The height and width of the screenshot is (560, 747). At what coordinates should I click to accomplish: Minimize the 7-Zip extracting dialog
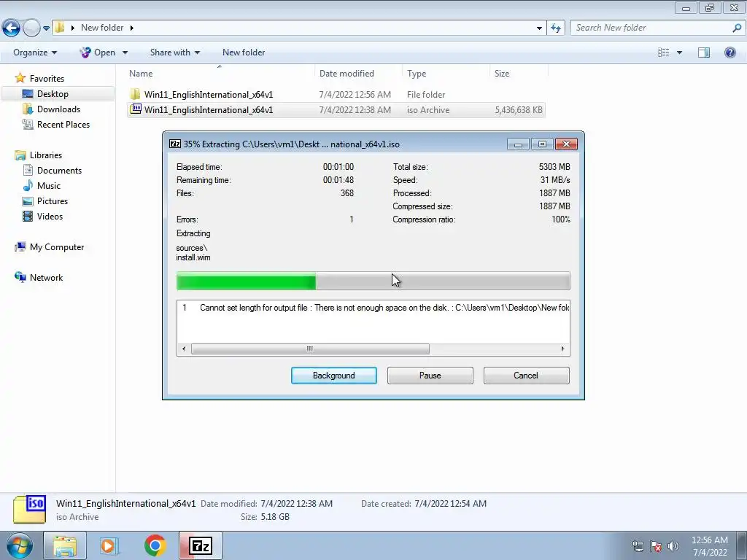(518, 144)
